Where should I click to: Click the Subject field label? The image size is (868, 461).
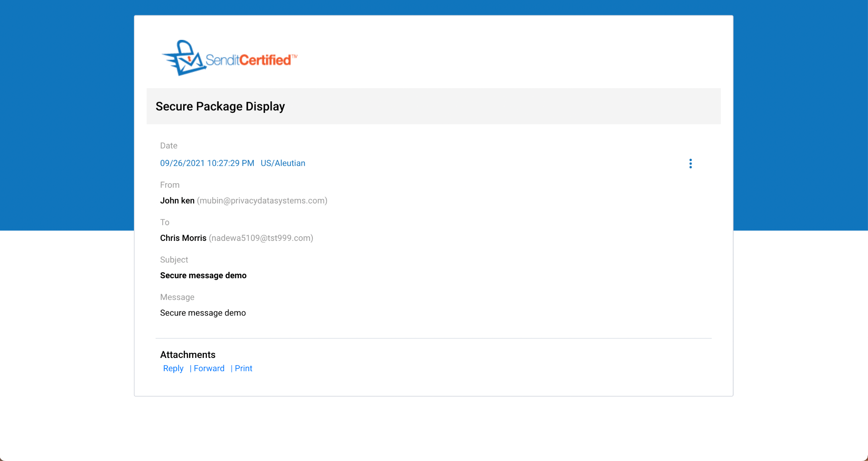(x=174, y=260)
